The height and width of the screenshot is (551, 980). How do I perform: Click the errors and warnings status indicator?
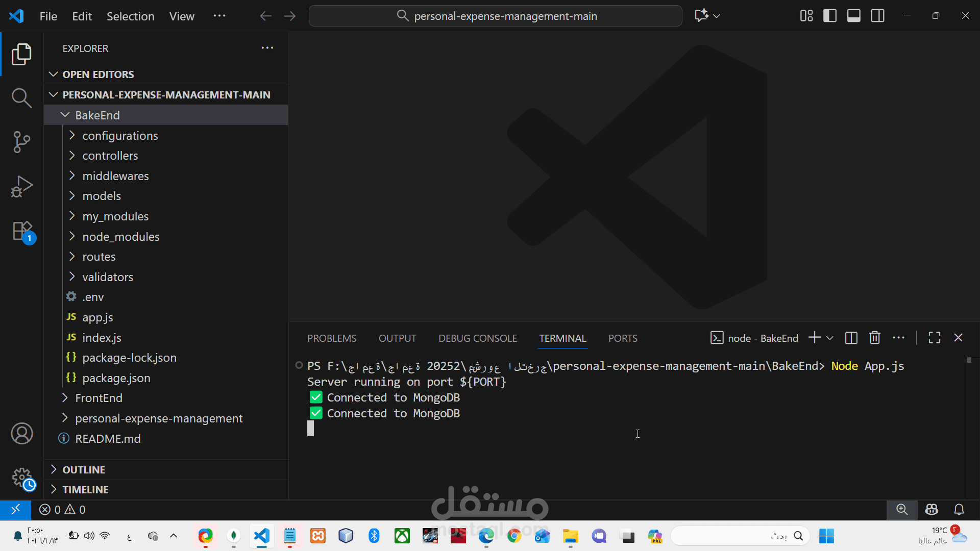click(x=62, y=510)
